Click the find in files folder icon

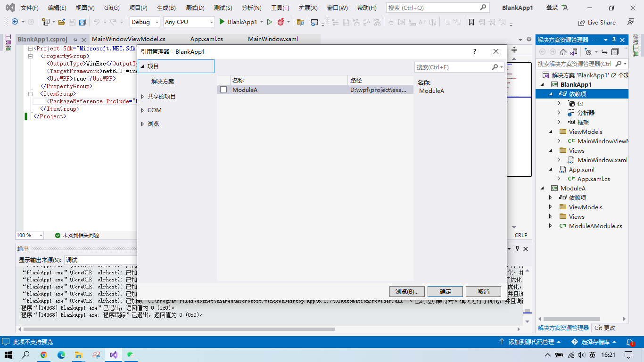pos(300,22)
